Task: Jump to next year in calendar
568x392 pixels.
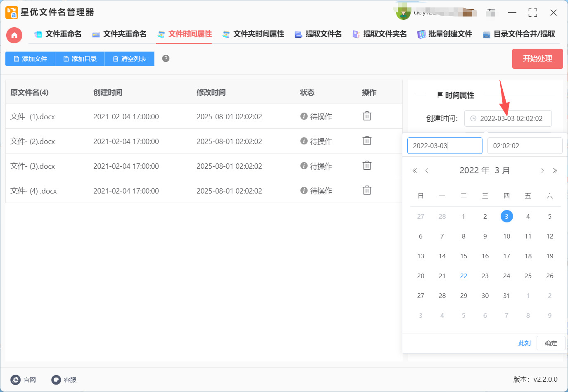Action: tap(555, 170)
